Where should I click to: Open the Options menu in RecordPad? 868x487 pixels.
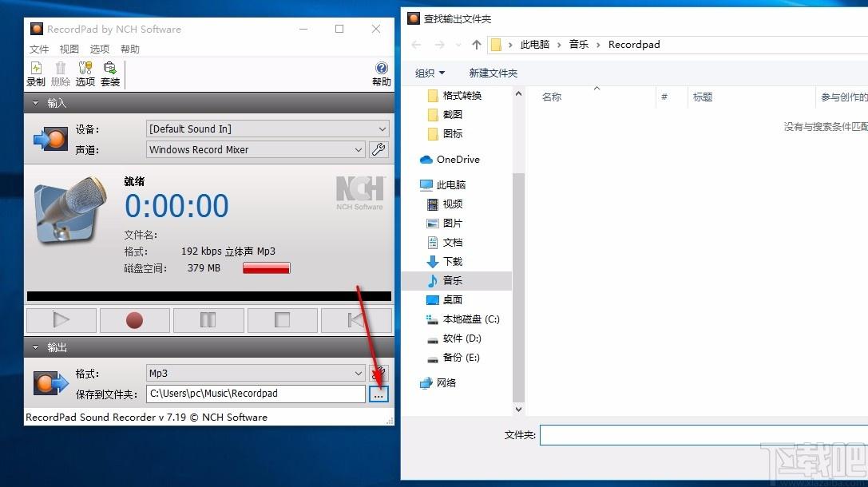tap(100, 49)
